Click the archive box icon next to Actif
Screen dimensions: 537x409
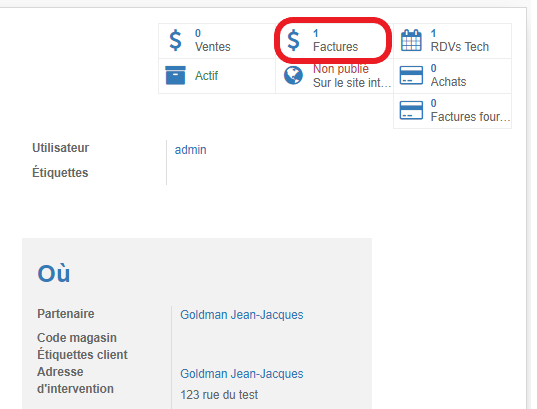click(x=175, y=75)
